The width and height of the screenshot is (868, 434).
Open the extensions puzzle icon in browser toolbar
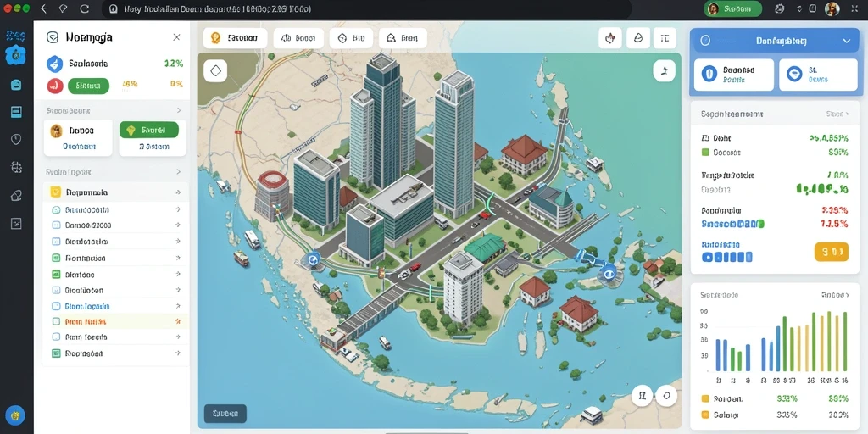tap(780, 8)
